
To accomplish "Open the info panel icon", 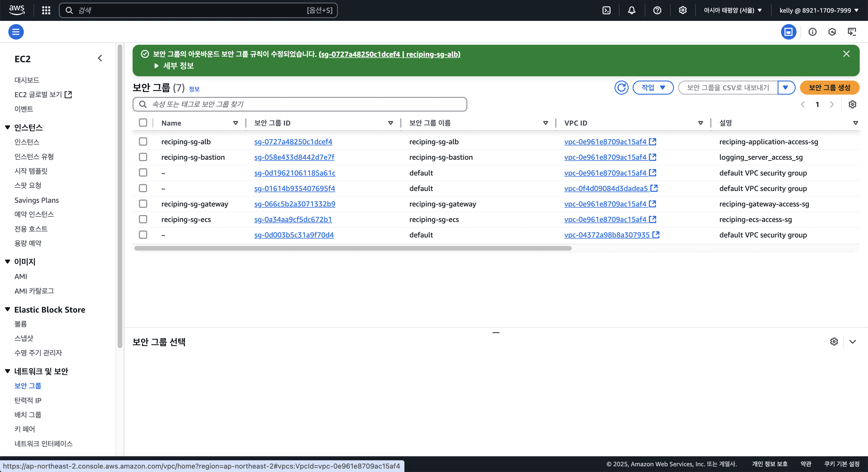I will point(812,32).
